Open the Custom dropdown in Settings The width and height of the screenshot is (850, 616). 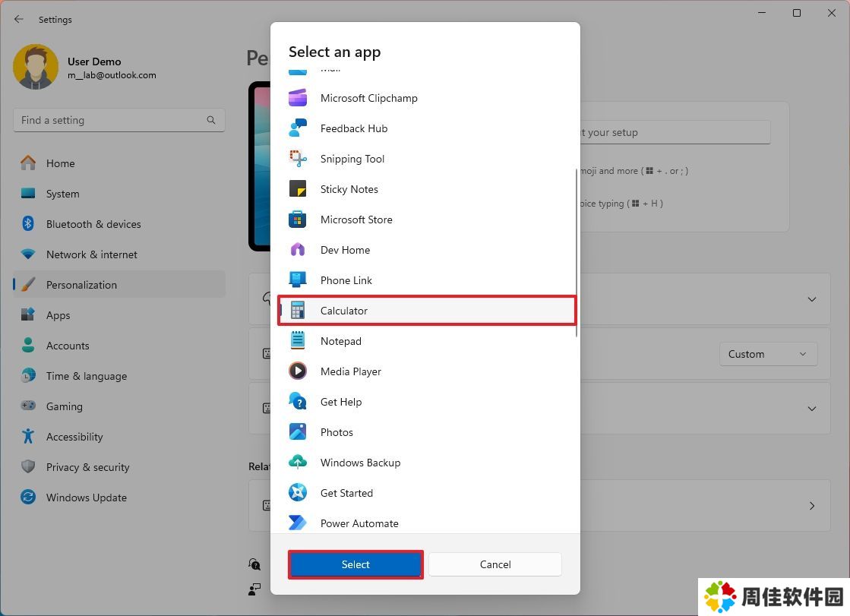pos(768,354)
